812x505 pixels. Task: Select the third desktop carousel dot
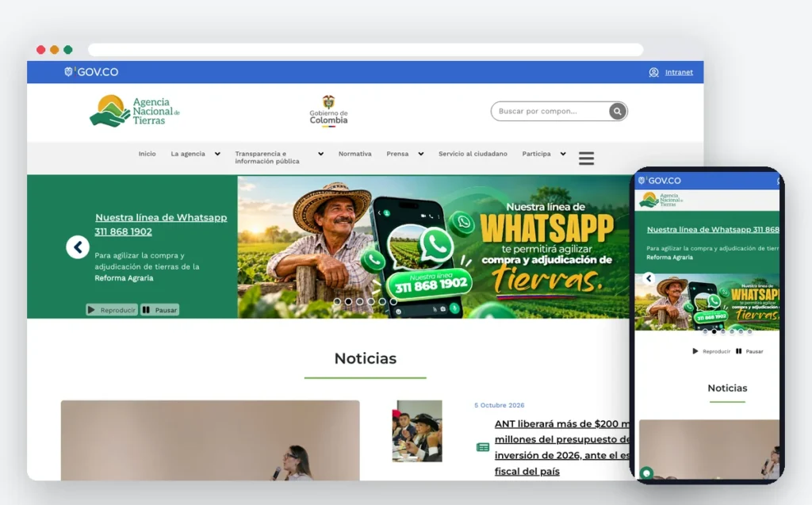[x=360, y=301]
